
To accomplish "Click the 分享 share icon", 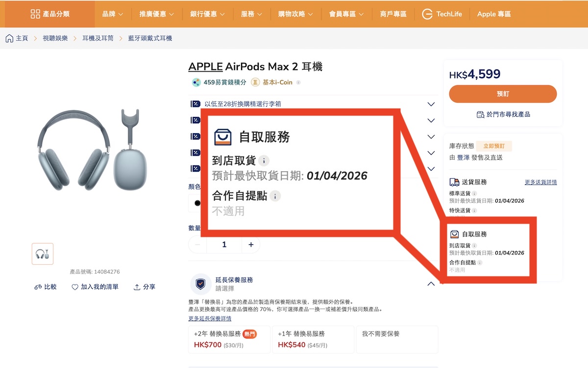I will (x=137, y=287).
